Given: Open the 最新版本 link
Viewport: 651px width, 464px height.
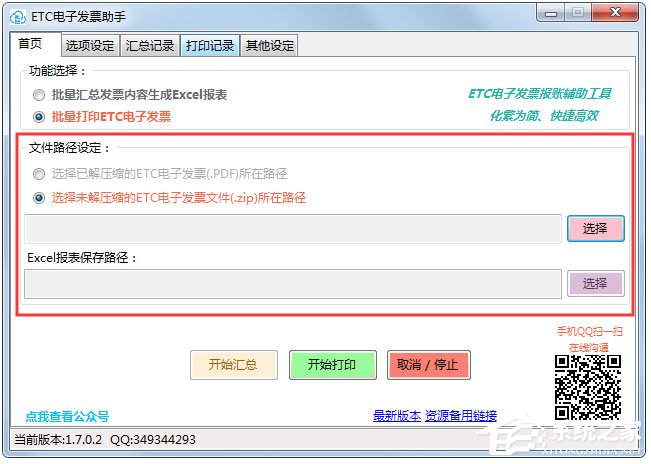Looking at the screenshot, I should click(397, 415).
